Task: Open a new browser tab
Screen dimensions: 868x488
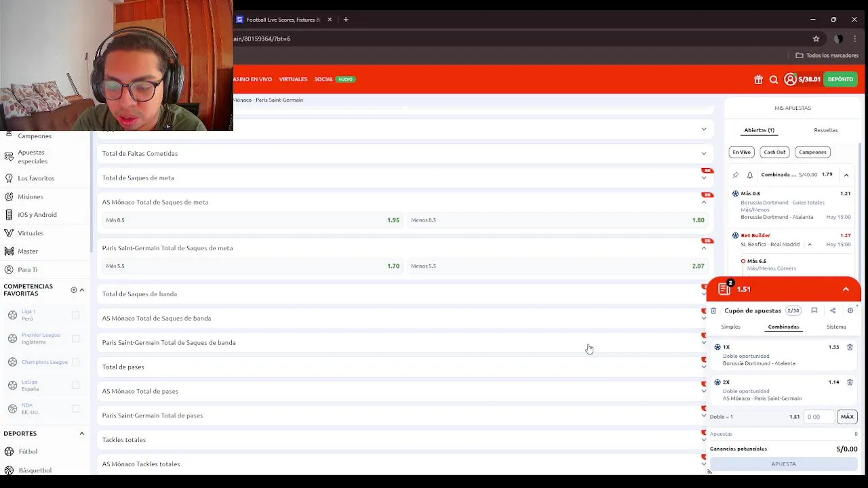Action: pyautogui.click(x=346, y=20)
